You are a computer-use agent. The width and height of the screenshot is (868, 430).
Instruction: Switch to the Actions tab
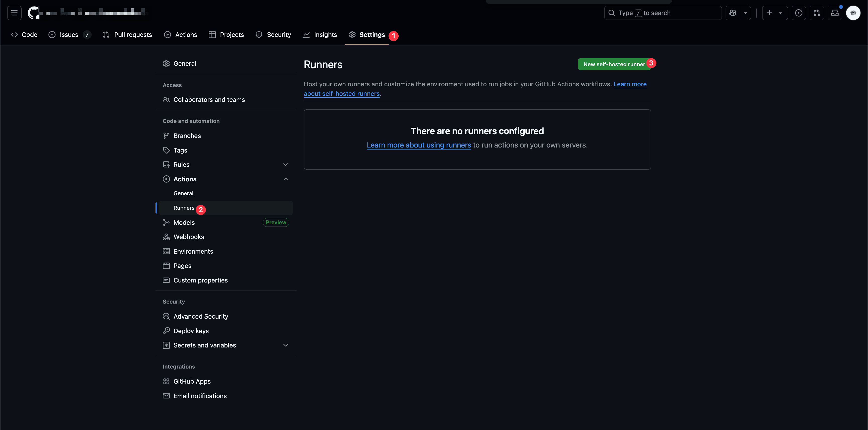coord(181,35)
